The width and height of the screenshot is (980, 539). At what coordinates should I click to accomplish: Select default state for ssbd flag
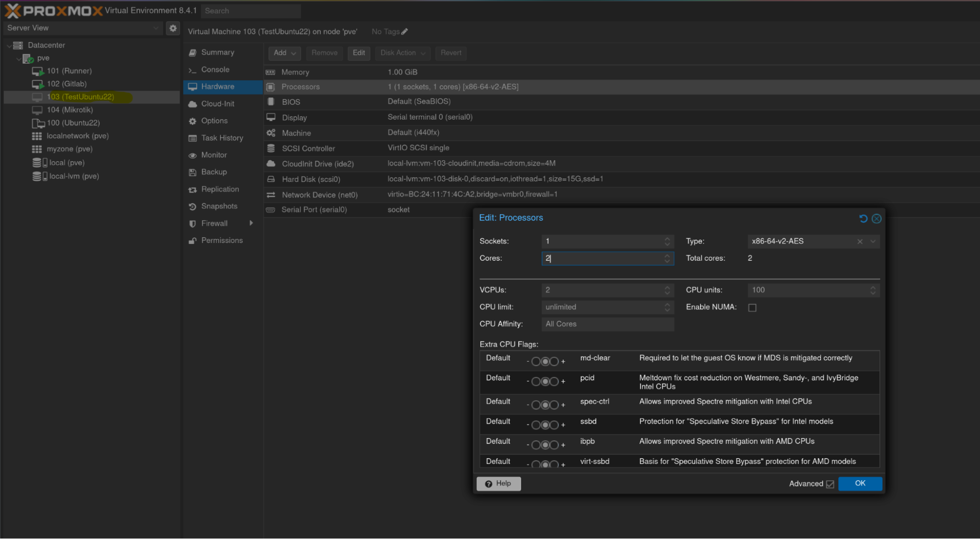pyautogui.click(x=545, y=425)
